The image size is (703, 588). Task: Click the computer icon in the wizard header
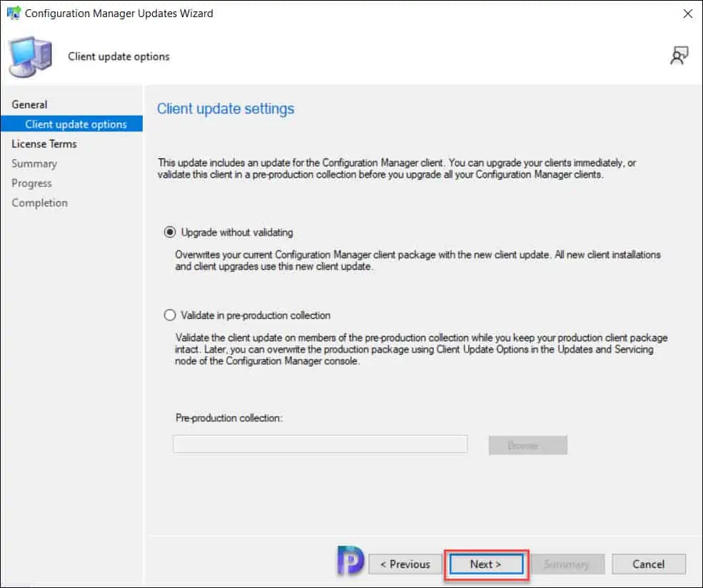point(30,56)
